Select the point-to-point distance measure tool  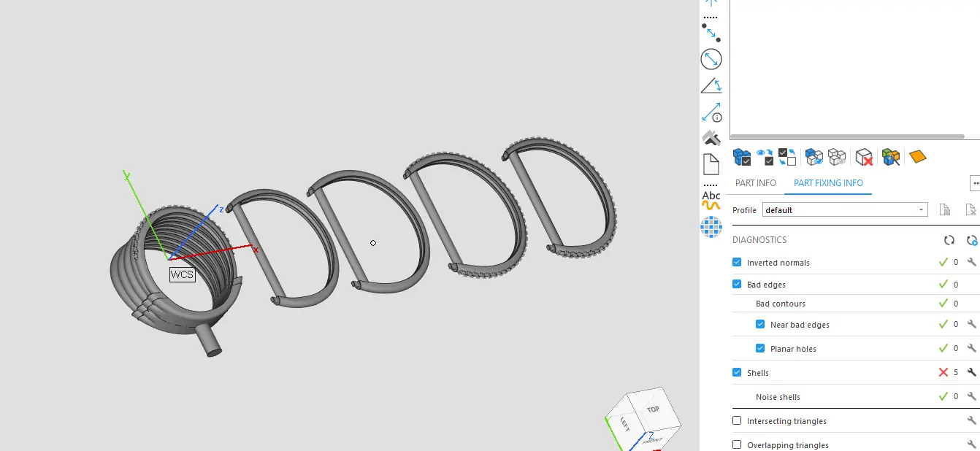[711, 33]
